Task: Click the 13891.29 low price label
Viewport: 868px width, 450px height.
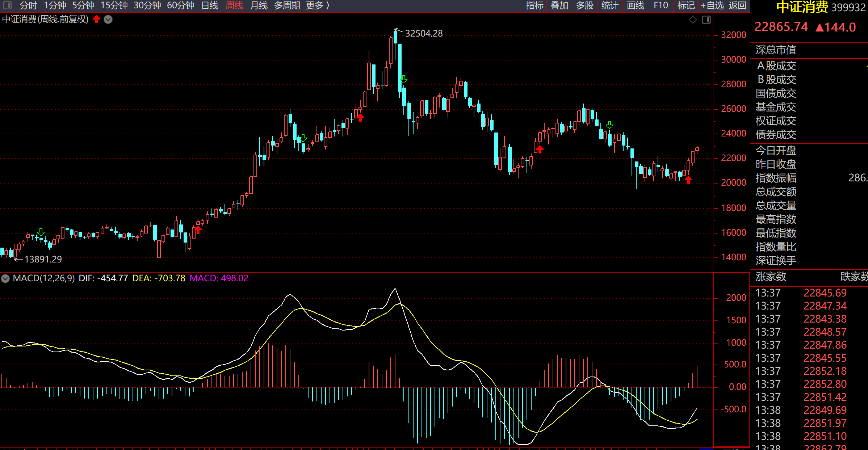Action: coord(43,259)
